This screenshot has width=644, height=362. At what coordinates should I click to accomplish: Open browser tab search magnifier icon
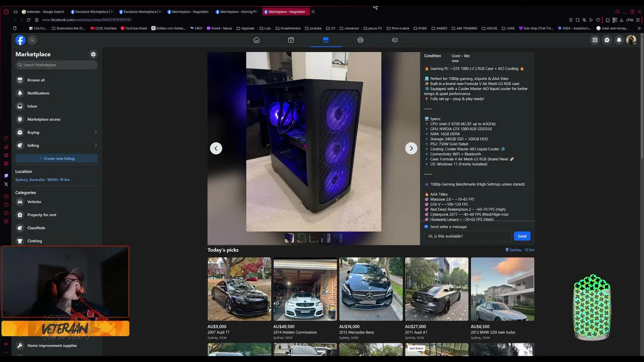617,12
